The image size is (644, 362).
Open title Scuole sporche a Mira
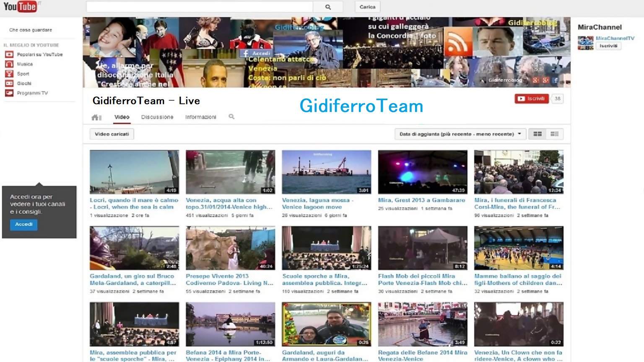click(325, 279)
